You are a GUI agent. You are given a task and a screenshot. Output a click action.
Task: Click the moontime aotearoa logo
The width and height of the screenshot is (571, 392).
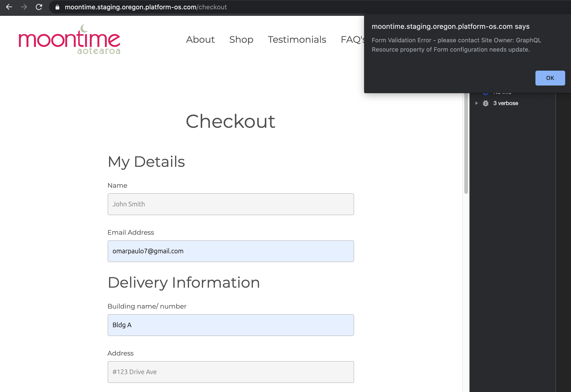70,39
